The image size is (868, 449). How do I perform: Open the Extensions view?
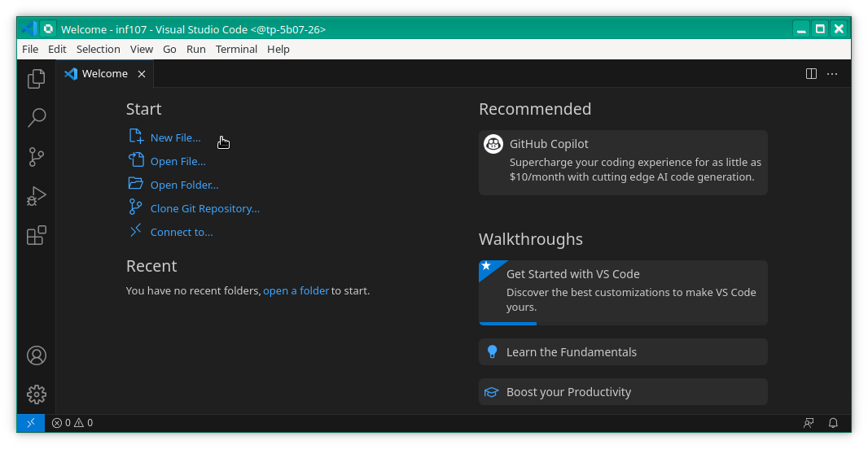point(36,236)
